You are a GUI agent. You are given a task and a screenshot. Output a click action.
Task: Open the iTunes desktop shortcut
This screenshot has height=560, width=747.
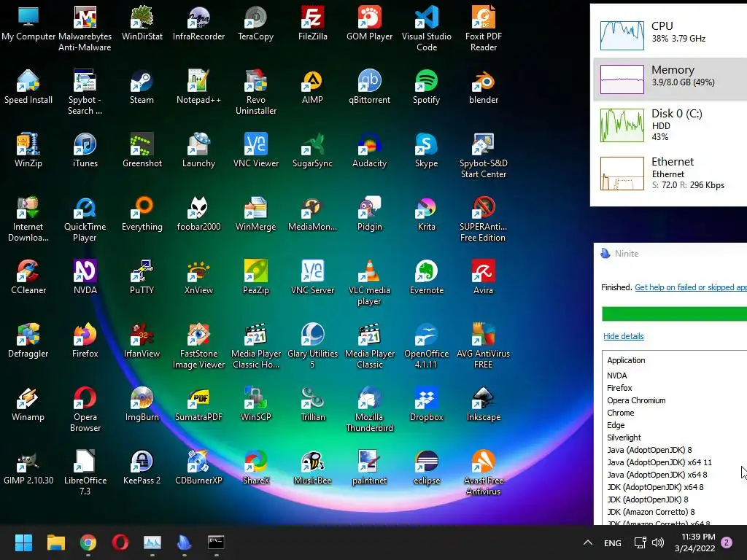(x=85, y=150)
